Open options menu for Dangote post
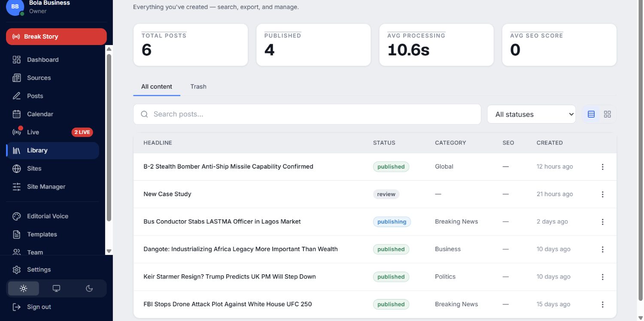The image size is (644, 321). [x=602, y=249]
